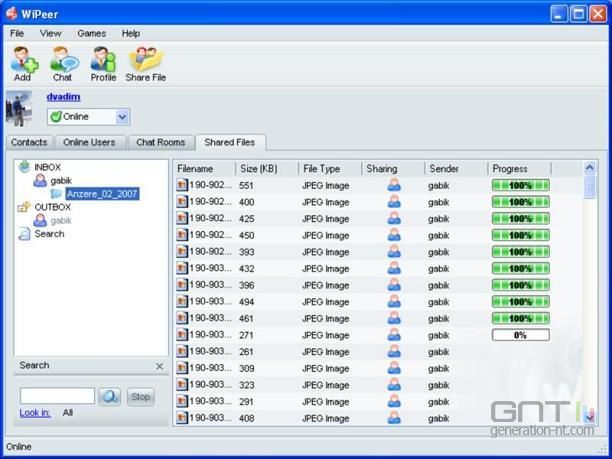Viewport: 612px width, 459px height.
Task: Switch to the Chat Rooms tab
Action: click(x=160, y=142)
